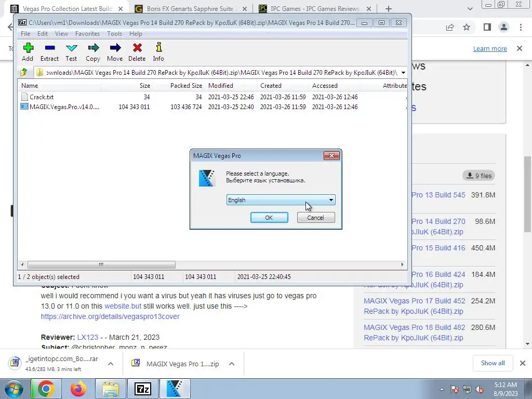
Task: Open the Windows Start menu
Action: click(14, 389)
